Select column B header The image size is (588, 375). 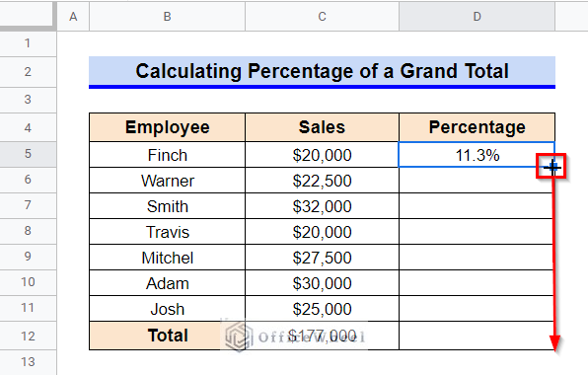tap(168, 17)
